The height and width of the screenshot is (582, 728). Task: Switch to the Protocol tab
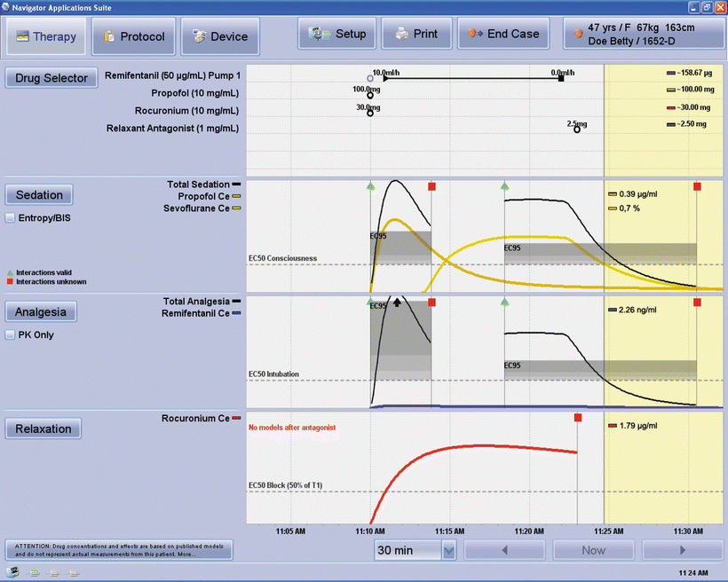(133, 37)
